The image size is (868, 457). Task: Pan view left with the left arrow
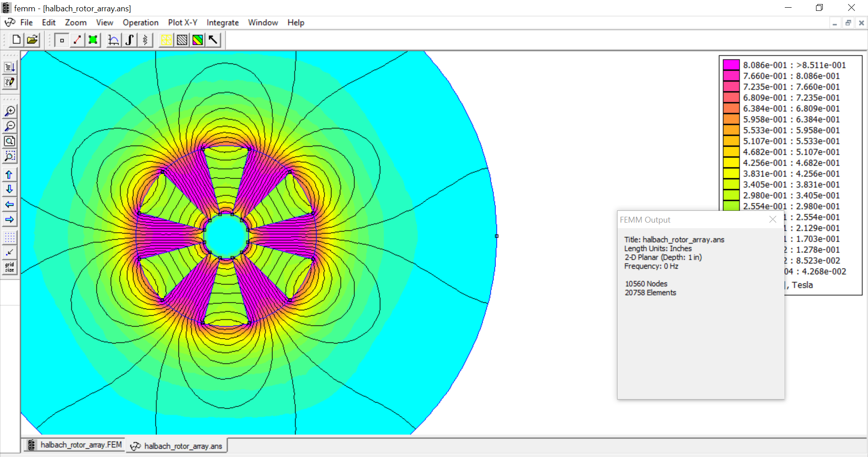click(x=9, y=205)
